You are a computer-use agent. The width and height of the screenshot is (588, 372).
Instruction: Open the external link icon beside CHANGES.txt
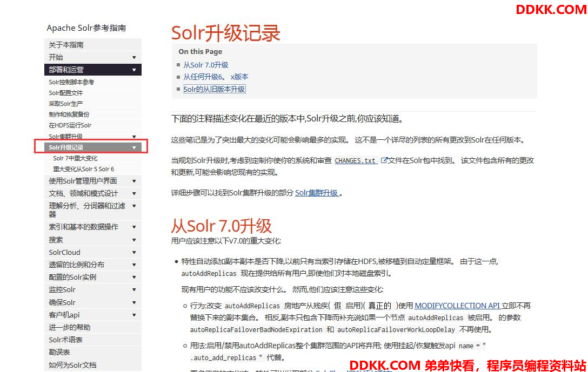(384, 160)
